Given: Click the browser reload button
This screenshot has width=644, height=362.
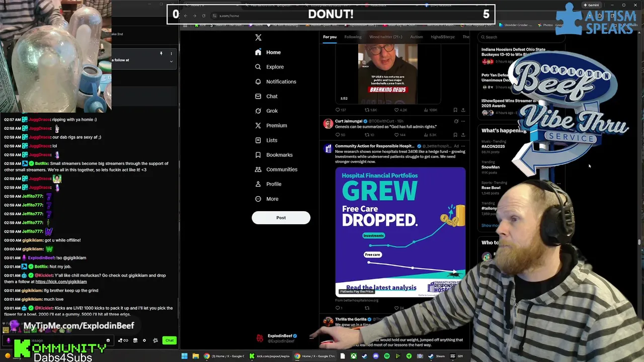Looking at the screenshot, I should pos(204,16).
